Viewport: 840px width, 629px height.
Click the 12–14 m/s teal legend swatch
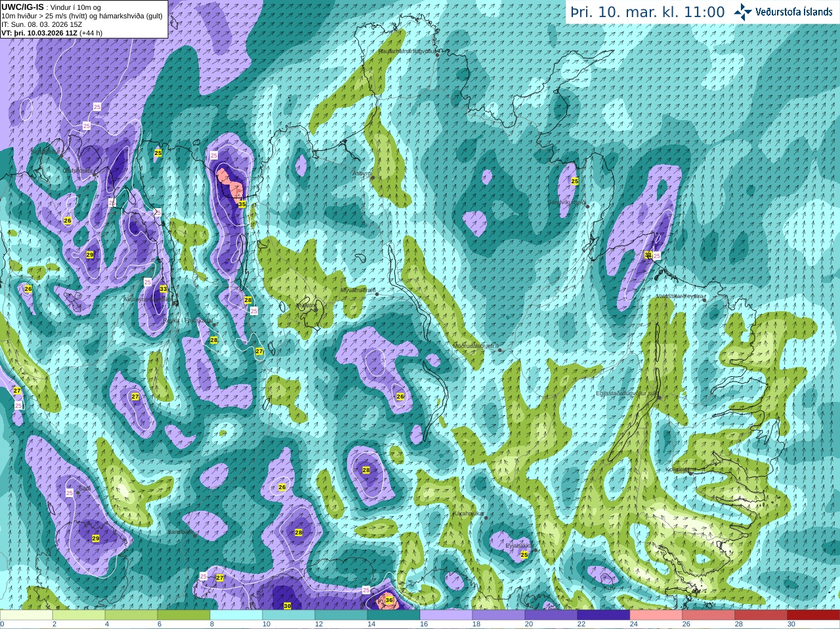pos(341,615)
